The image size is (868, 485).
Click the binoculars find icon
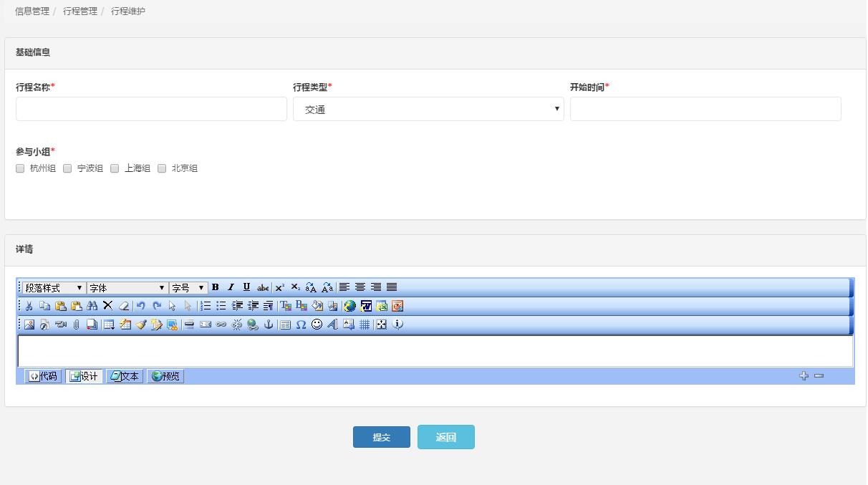click(92, 306)
